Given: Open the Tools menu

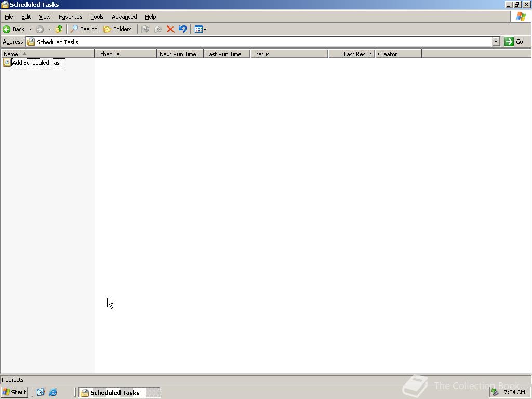Looking at the screenshot, I should click(x=97, y=17).
